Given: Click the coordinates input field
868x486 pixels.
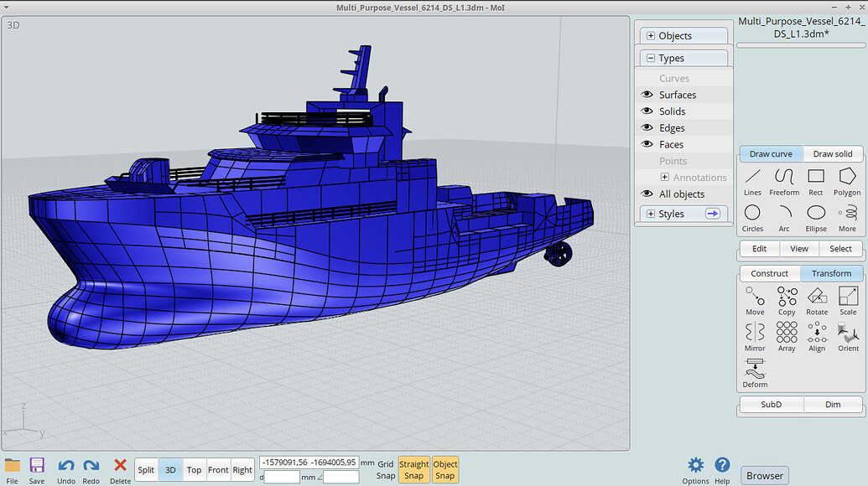Looking at the screenshot, I should point(309,463).
